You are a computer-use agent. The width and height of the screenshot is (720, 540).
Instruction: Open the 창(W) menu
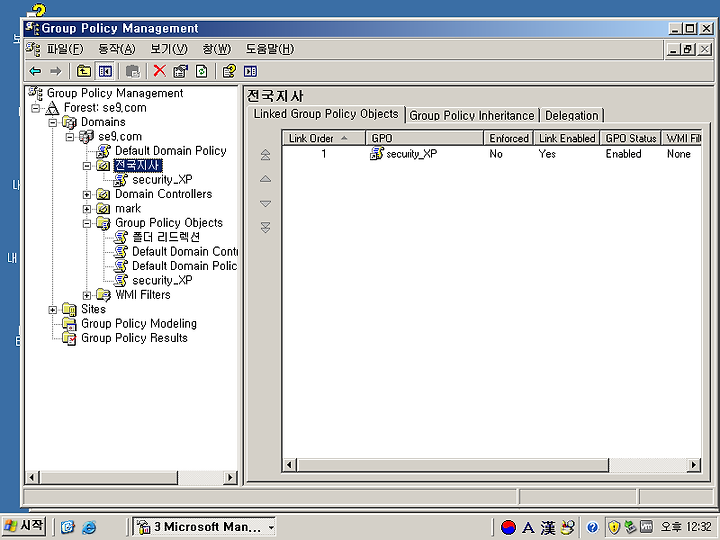click(x=217, y=49)
